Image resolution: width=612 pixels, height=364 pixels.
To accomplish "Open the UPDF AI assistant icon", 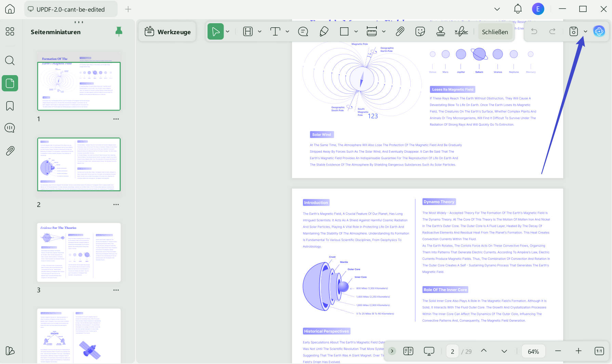I will pos(599,31).
